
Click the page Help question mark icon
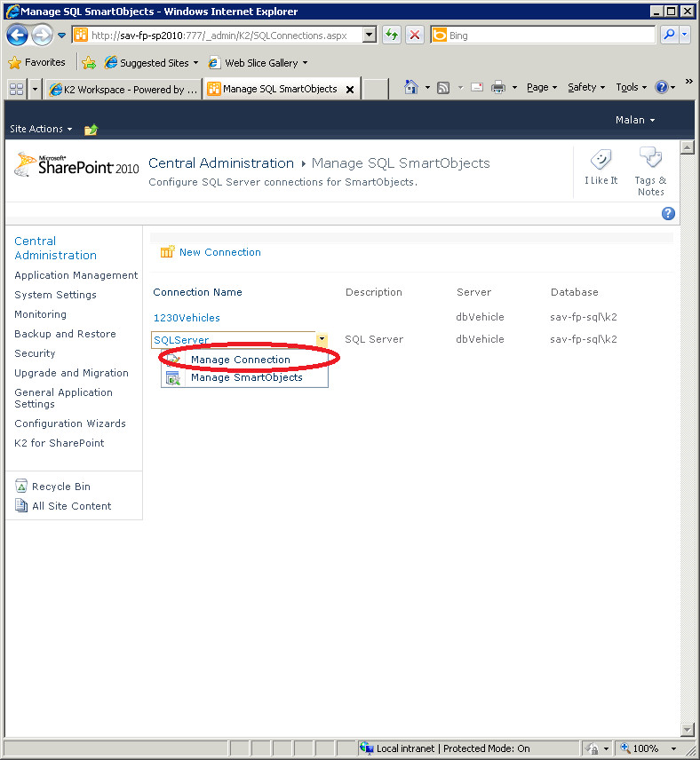[x=668, y=213]
